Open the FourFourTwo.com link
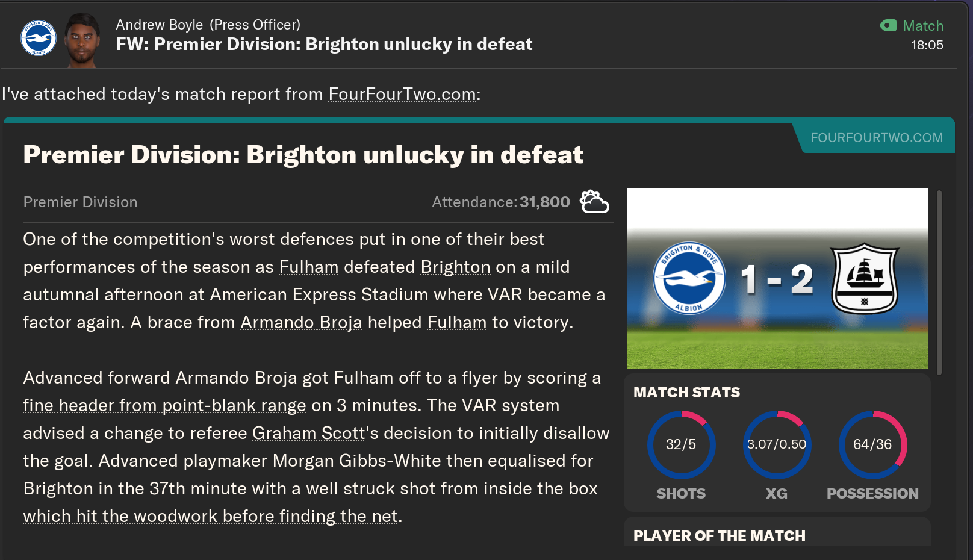 coord(402,95)
